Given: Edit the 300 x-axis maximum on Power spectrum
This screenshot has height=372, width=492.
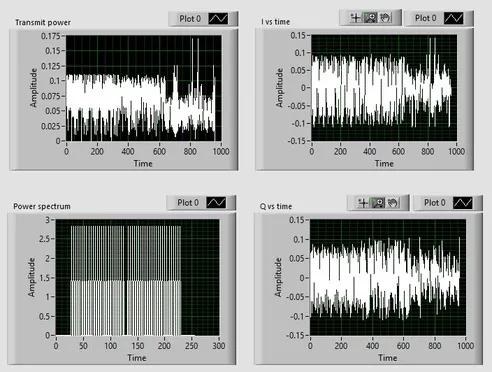Looking at the screenshot, I should pos(219,346).
